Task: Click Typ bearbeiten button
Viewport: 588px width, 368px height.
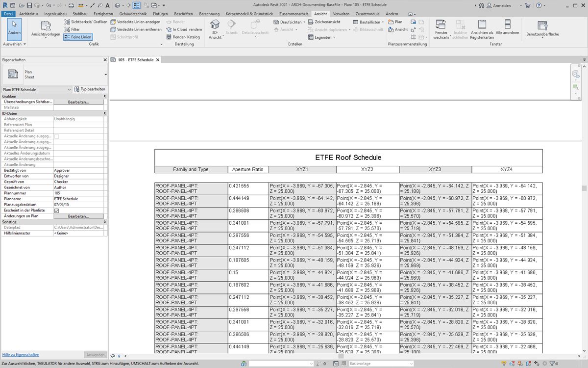Action: tap(90, 90)
